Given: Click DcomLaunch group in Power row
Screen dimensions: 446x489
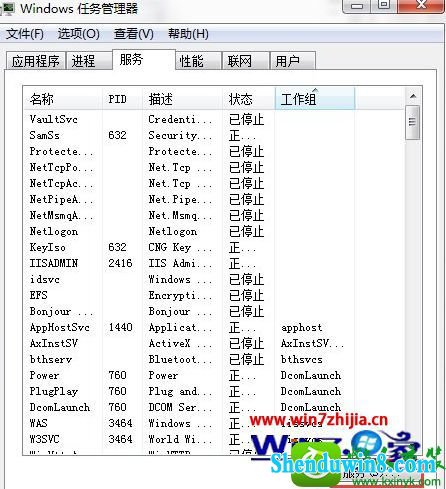Looking at the screenshot, I should (311, 375).
